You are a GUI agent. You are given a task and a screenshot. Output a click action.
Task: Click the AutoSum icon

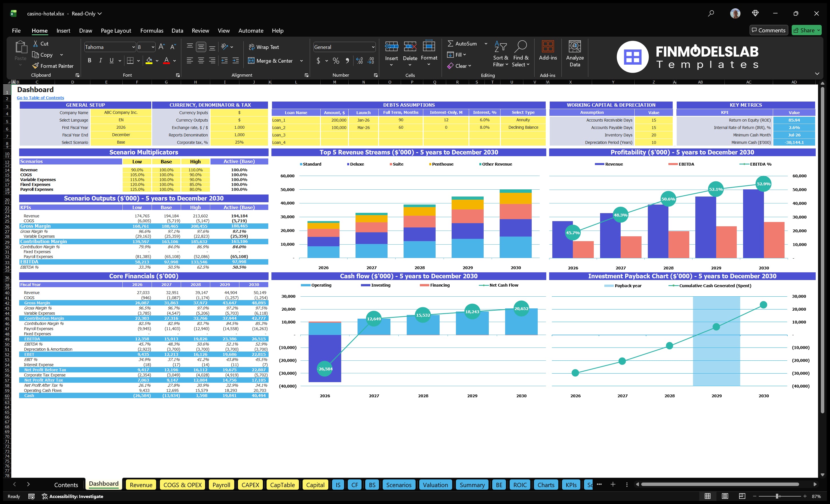[x=451, y=43]
